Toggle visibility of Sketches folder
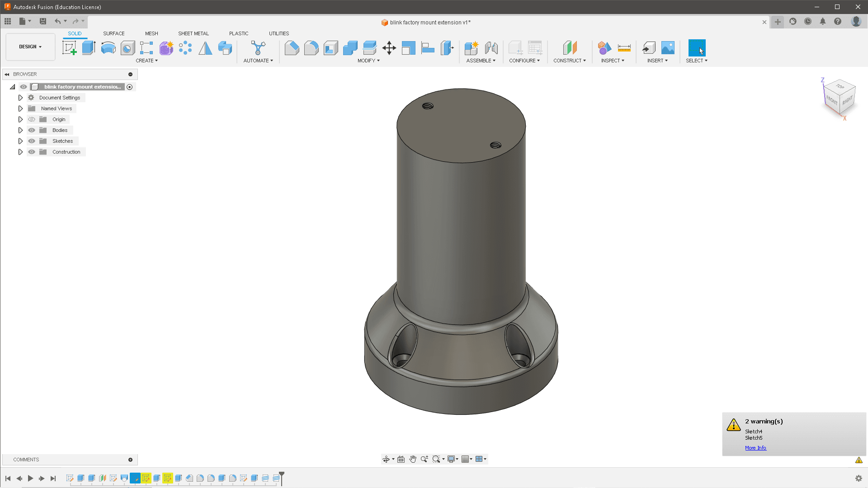The height and width of the screenshot is (488, 868). 32,141
